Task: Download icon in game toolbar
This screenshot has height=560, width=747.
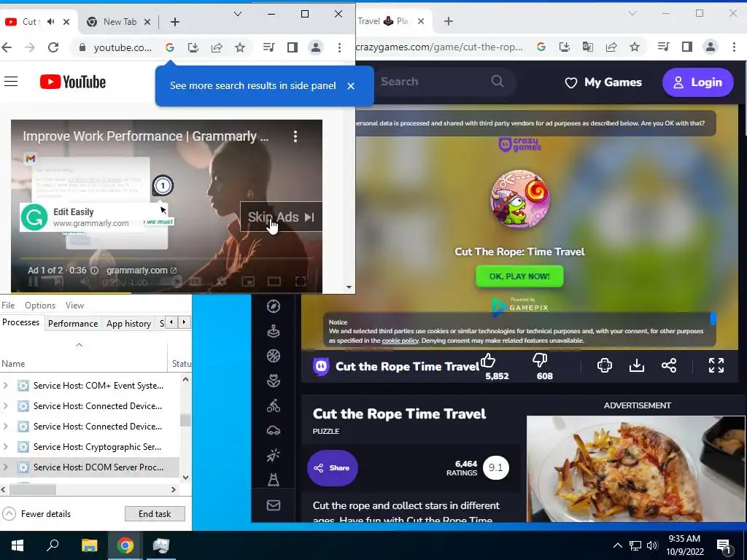Action: point(636,365)
